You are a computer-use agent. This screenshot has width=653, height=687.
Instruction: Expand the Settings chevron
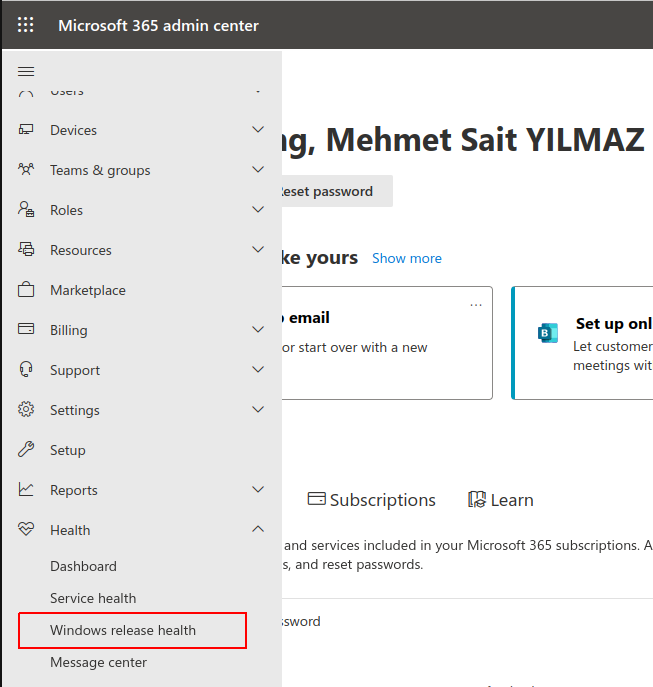258,409
